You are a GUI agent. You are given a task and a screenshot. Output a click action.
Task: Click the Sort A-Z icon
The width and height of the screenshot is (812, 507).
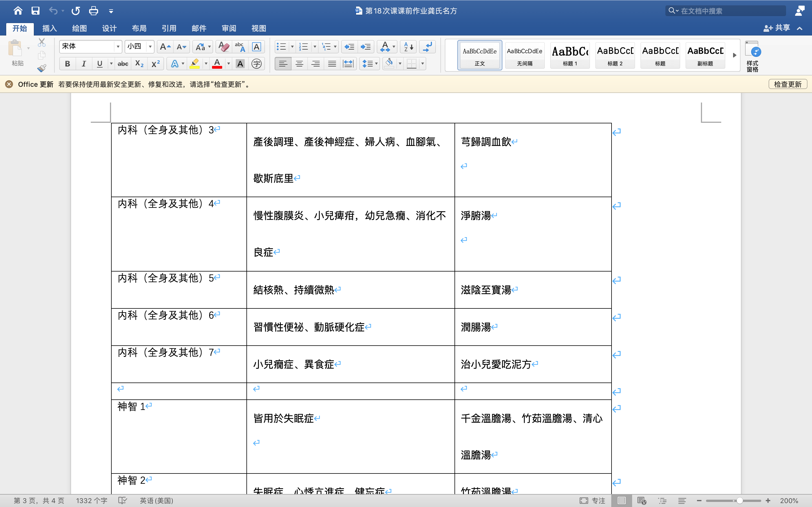[x=408, y=46]
